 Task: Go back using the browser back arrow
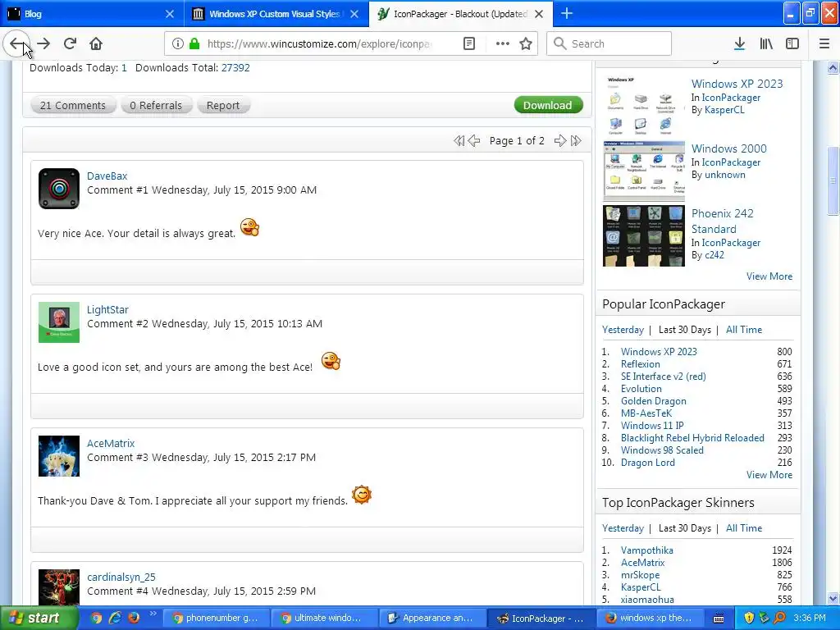coord(16,44)
